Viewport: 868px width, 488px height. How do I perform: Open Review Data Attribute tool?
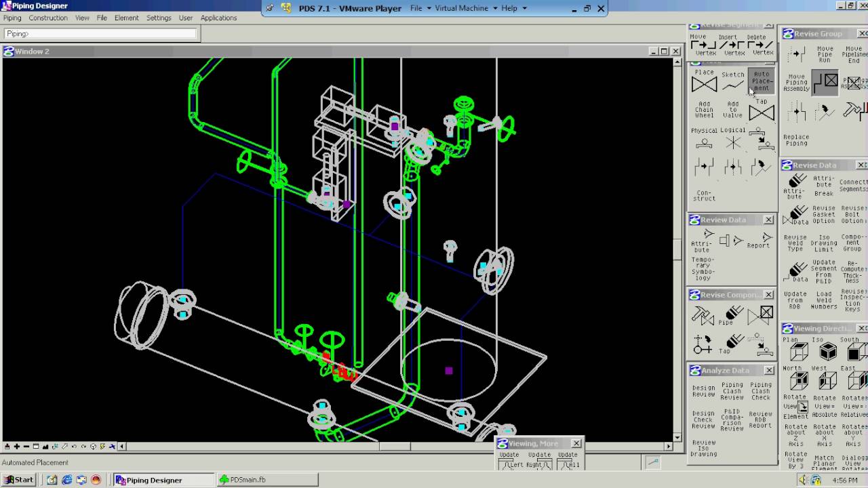click(x=703, y=241)
